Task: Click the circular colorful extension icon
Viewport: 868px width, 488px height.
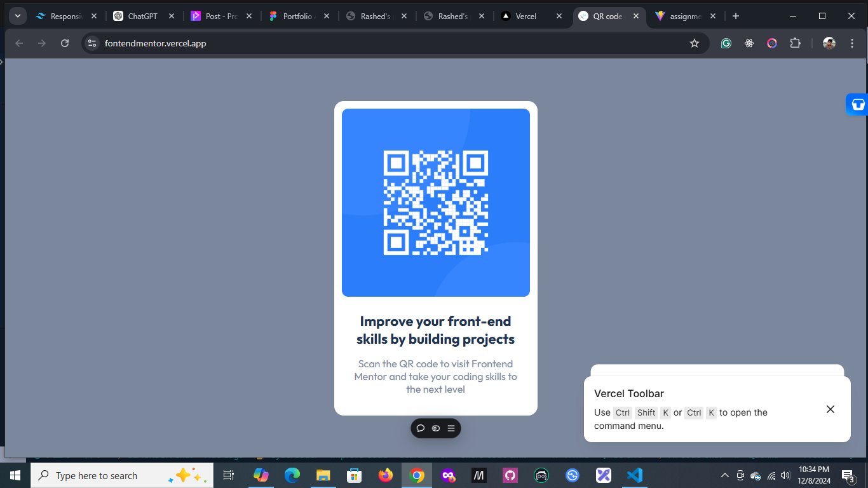Action: tap(772, 43)
